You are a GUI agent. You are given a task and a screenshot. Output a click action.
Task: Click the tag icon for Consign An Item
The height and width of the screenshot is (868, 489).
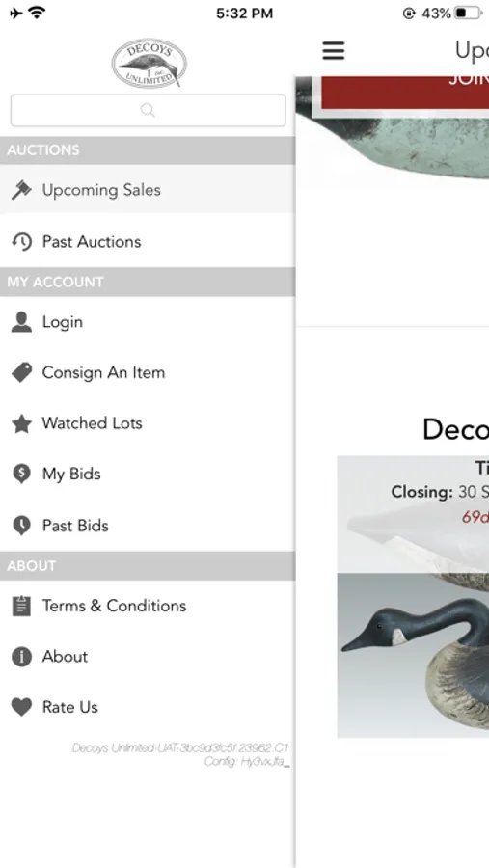(21, 372)
